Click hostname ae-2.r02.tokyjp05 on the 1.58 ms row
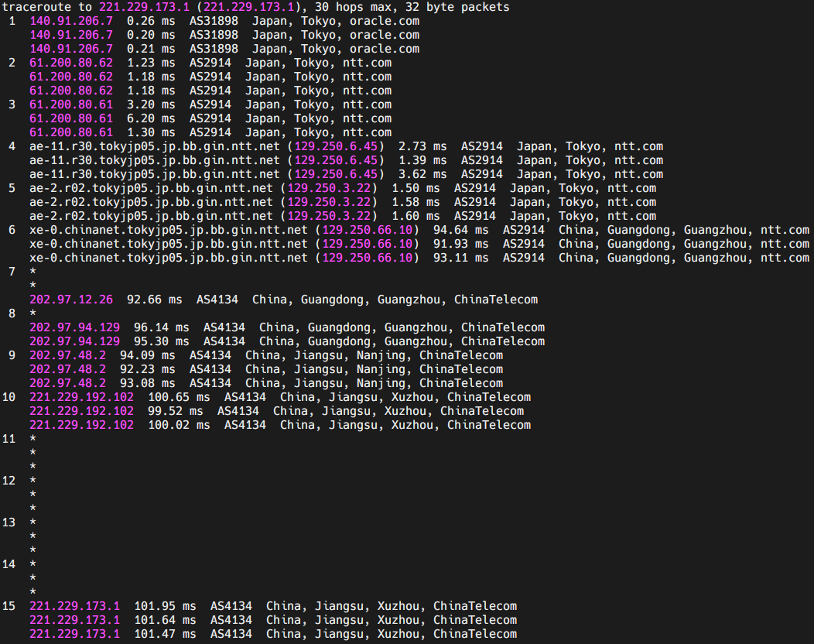814x644 pixels. 151,202
